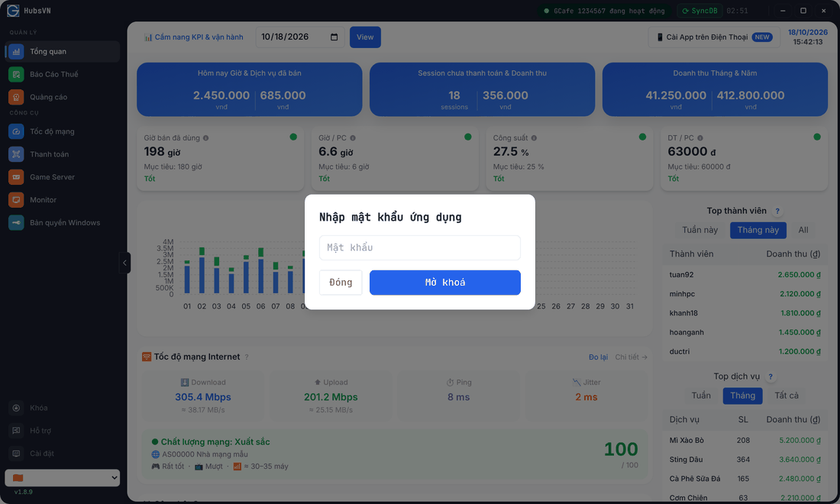The image size is (840, 504).
Task: Open the Tổng quan sidebar icon
Action: coord(16,51)
